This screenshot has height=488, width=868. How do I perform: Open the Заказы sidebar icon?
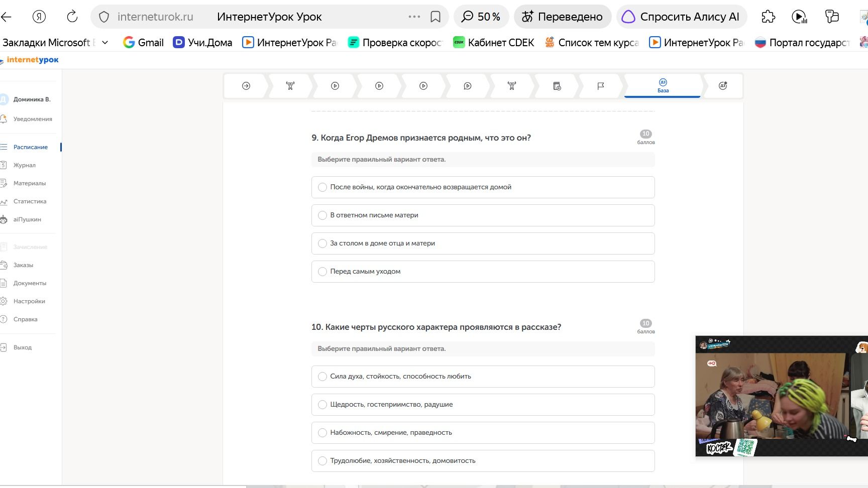click(x=4, y=265)
